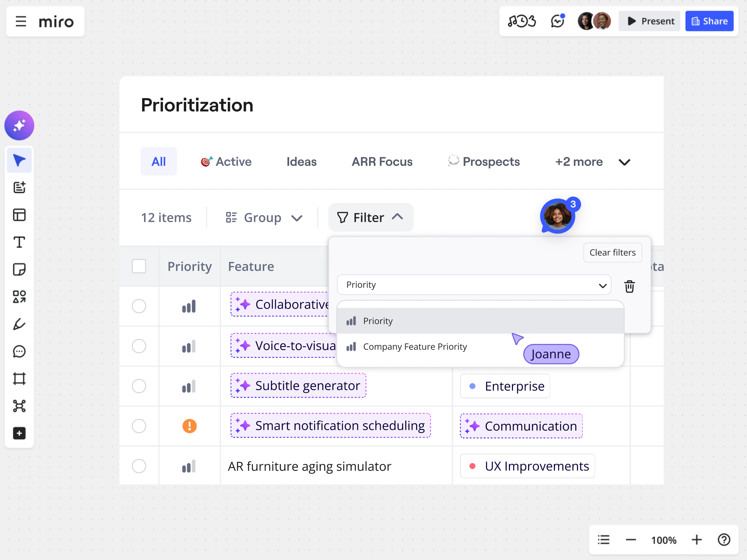Choose Company Feature Priority option
Viewport: 747px width, 560px height.
415,347
